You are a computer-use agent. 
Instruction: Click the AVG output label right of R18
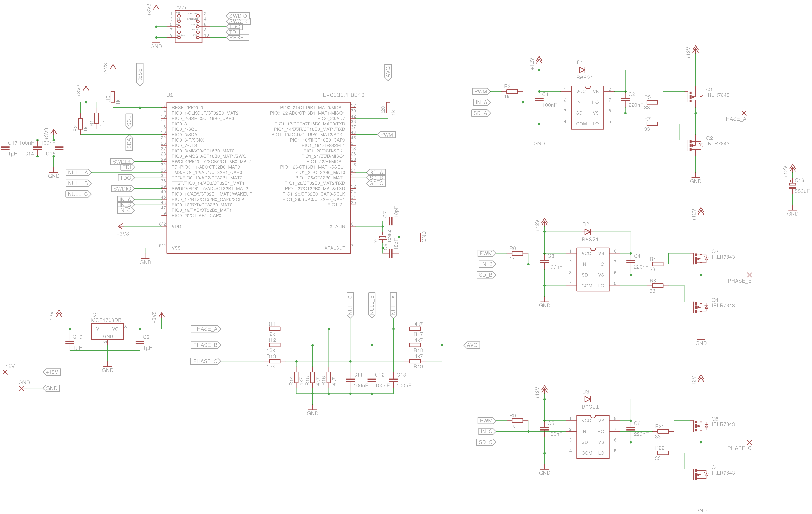tap(472, 345)
